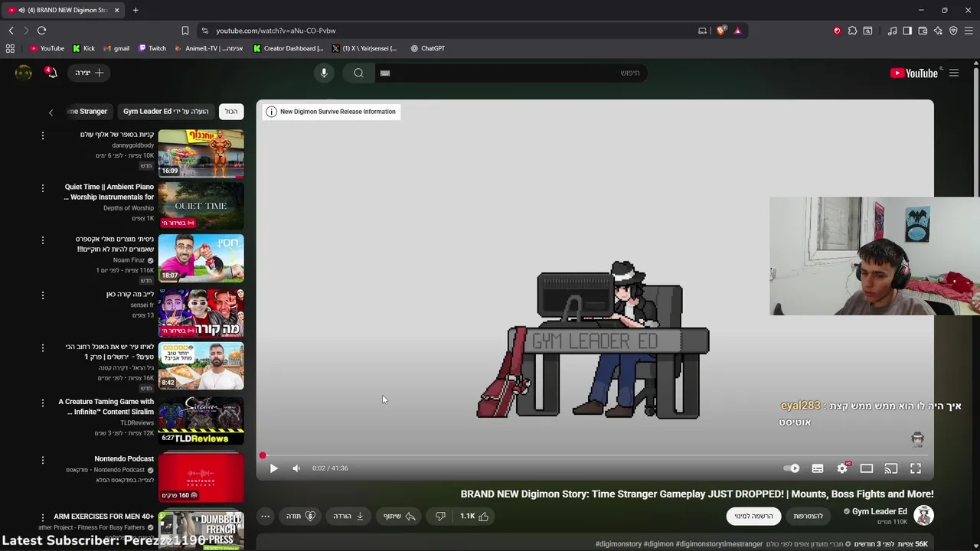Open the Siralim TLDReviews thumbnail
The image size is (980, 551).
(201, 420)
